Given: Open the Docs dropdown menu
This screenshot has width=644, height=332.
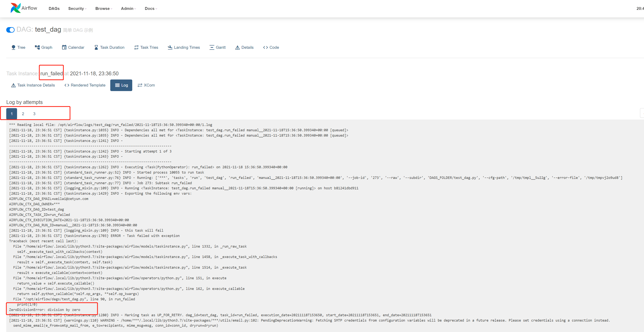Looking at the screenshot, I should point(151,9).
